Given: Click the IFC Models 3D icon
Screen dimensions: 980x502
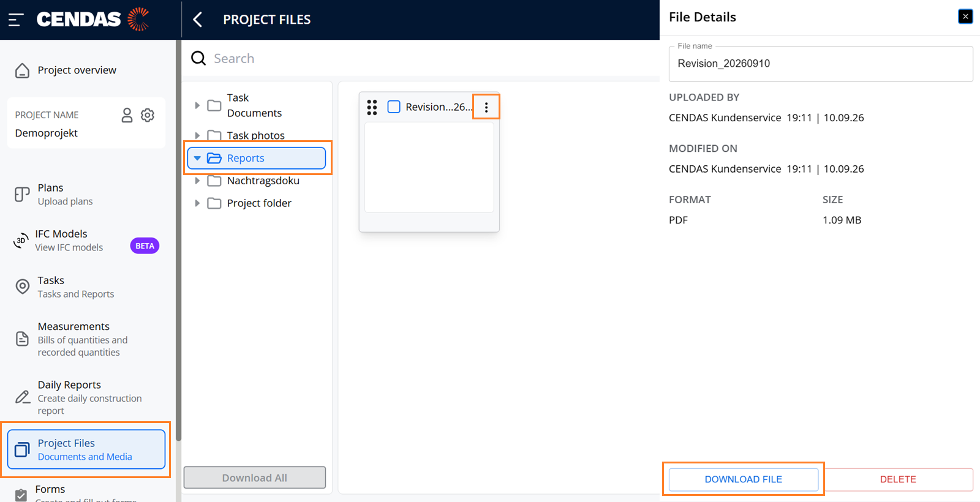Looking at the screenshot, I should coord(21,241).
